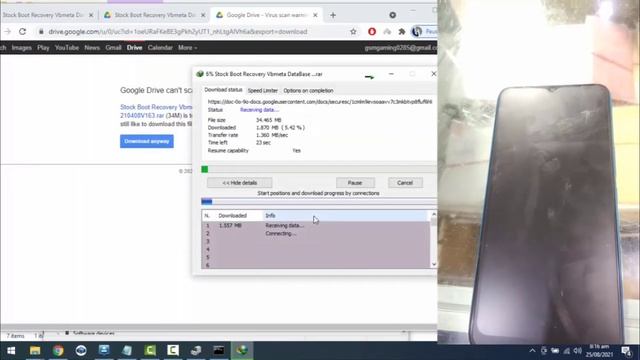
Task: Open the Speed Limiter tab
Action: 262,91
